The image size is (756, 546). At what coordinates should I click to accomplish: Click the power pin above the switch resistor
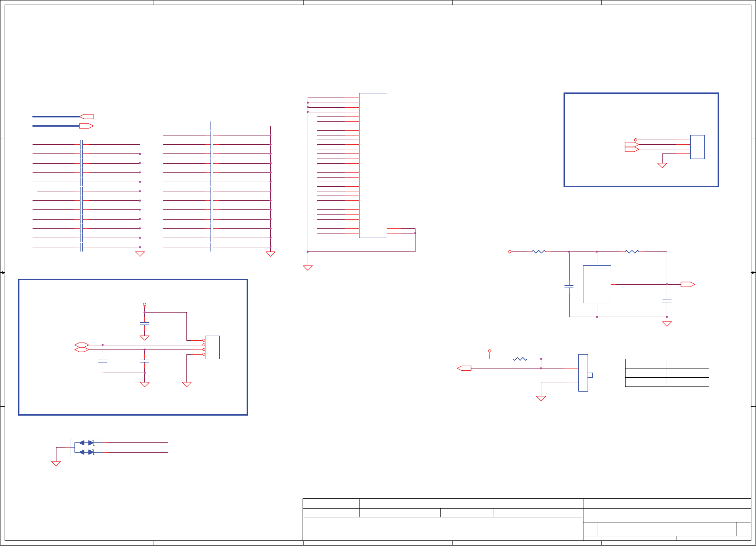pos(490,351)
